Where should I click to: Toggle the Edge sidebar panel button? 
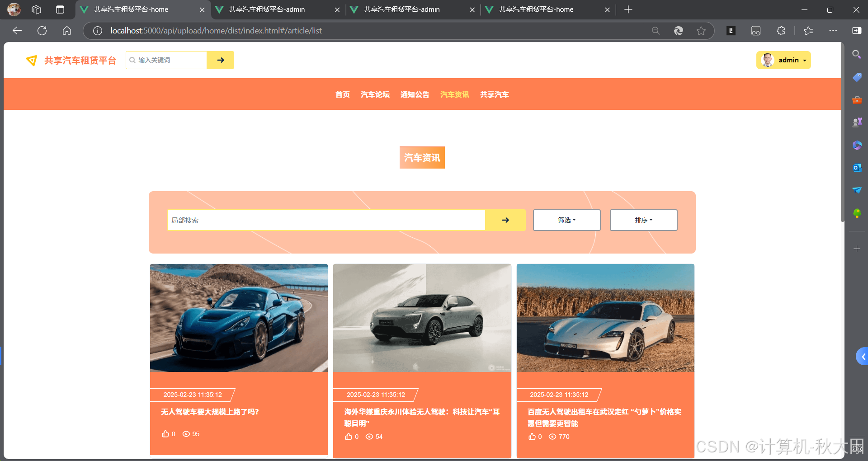tap(857, 31)
